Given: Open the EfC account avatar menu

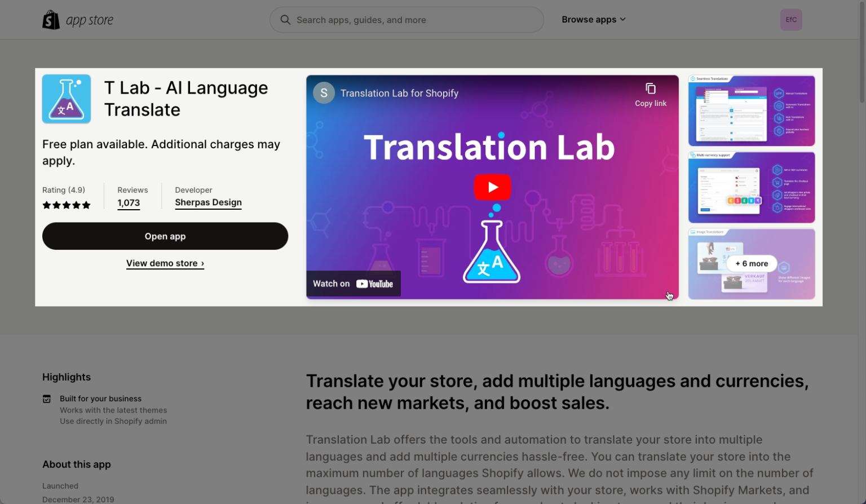Looking at the screenshot, I should click(790, 19).
